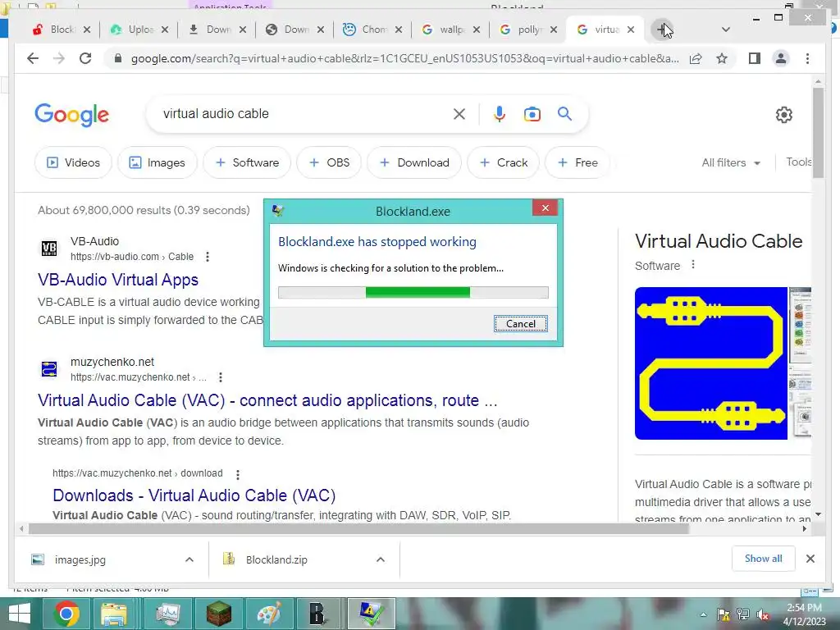This screenshot has width=840, height=630.
Task: Open the tab search dropdown arrow
Action: (725, 30)
